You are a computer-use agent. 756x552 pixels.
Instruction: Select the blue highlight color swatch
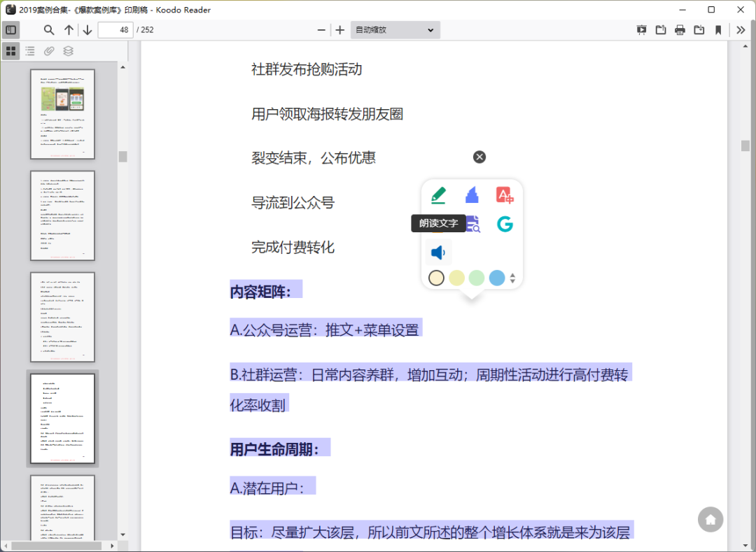click(x=496, y=278)
